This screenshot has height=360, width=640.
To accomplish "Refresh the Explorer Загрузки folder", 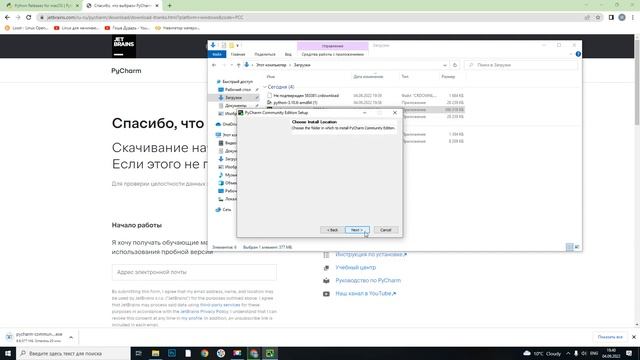I will click(455, 65).
